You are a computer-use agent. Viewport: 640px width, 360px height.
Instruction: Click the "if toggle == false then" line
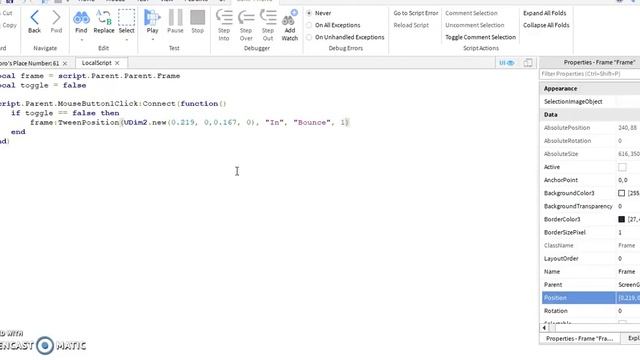pos(65,113)
